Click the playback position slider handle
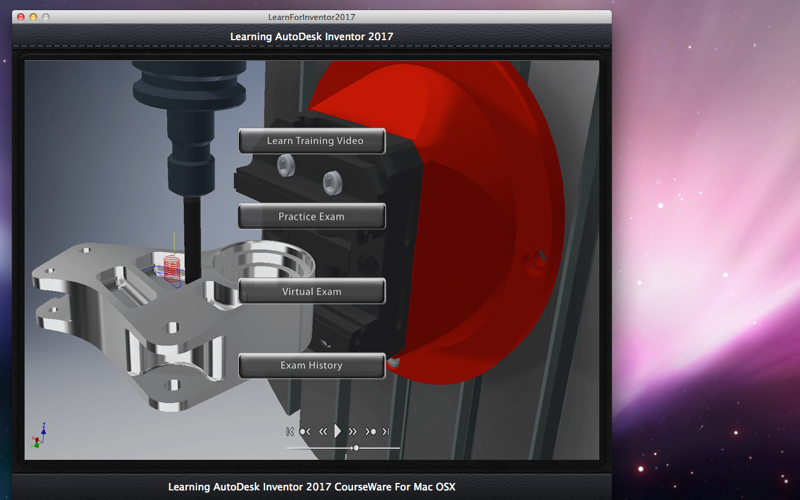This screenshot has width=800, height=500. tap(356, 448)
